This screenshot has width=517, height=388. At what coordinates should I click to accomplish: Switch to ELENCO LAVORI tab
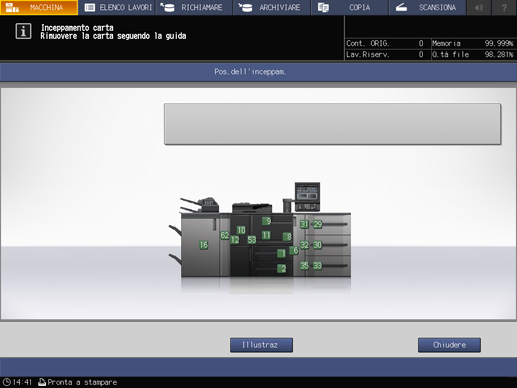tap(117, 7)
